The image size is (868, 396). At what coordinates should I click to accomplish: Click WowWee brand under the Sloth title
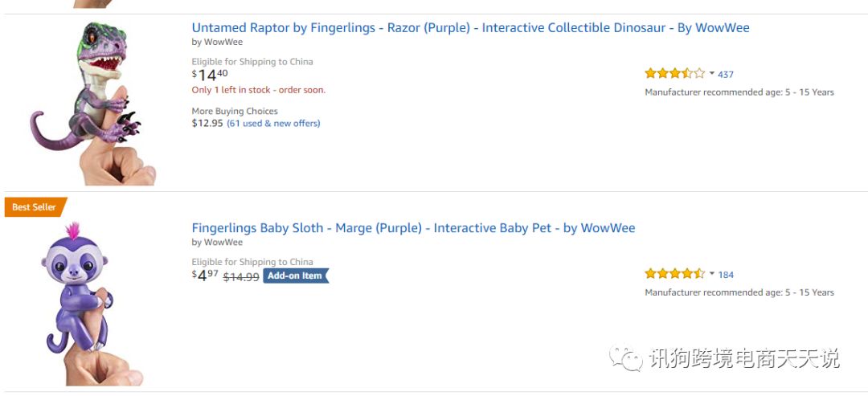(223, 243)
